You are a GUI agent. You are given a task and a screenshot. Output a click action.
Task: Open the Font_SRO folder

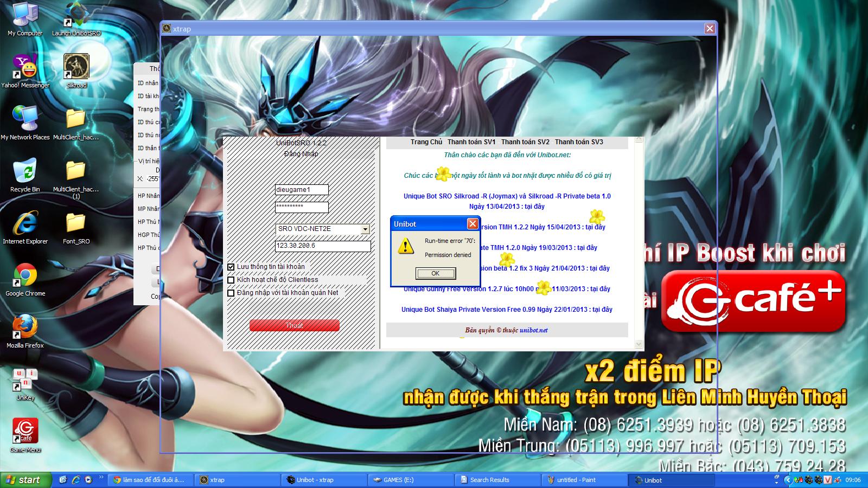pos(76,227)
